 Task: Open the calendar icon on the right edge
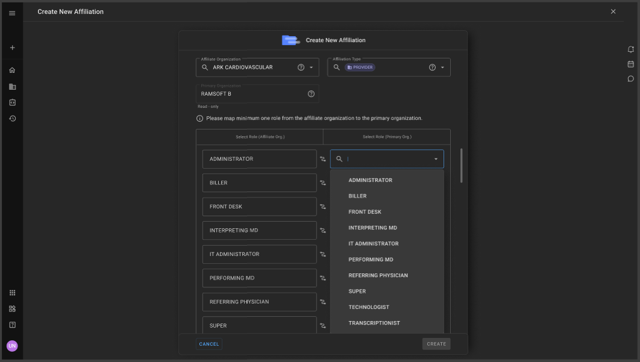pos(631,64)
